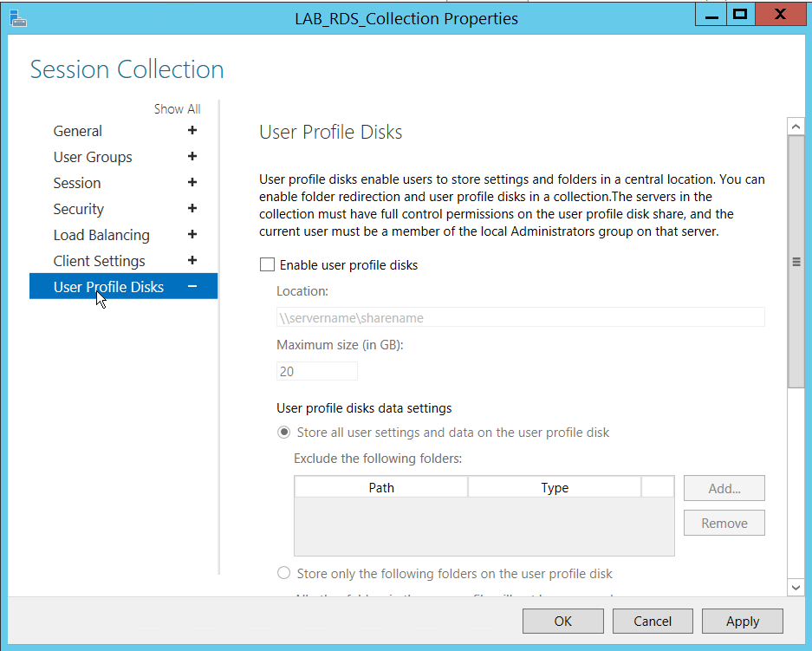Expand the Session section plus icon
The image size is (812, 651).
192,183
